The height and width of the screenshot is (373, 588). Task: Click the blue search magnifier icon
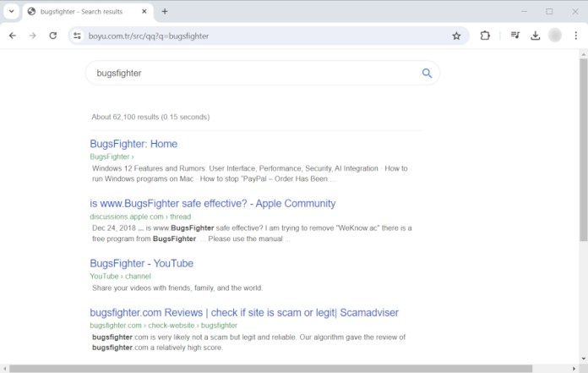(x=427, y=74)
